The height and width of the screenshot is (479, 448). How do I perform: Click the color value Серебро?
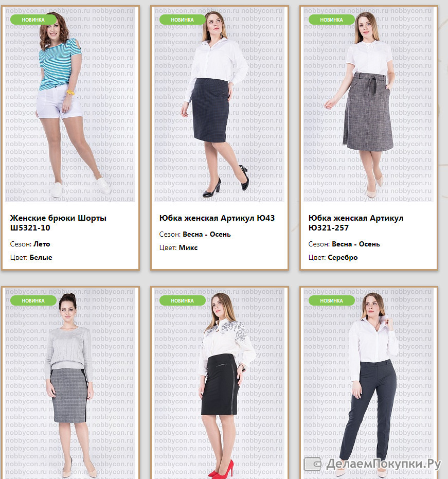tap(343, 258)
